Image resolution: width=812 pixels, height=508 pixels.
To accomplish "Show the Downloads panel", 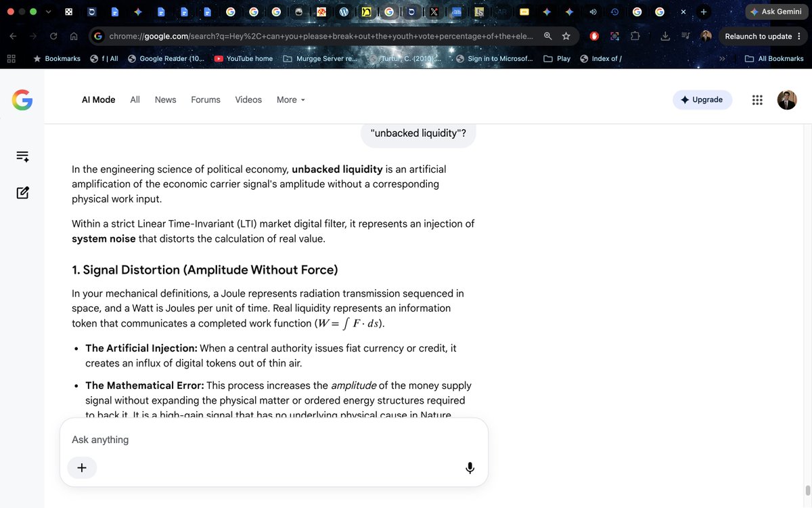I will (665, 36).
